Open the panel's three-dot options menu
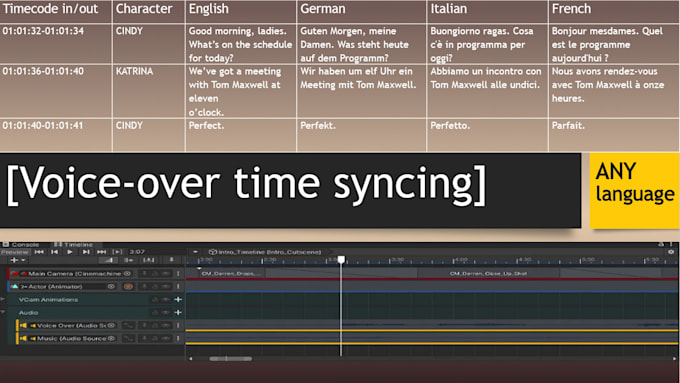 point(671,244)
